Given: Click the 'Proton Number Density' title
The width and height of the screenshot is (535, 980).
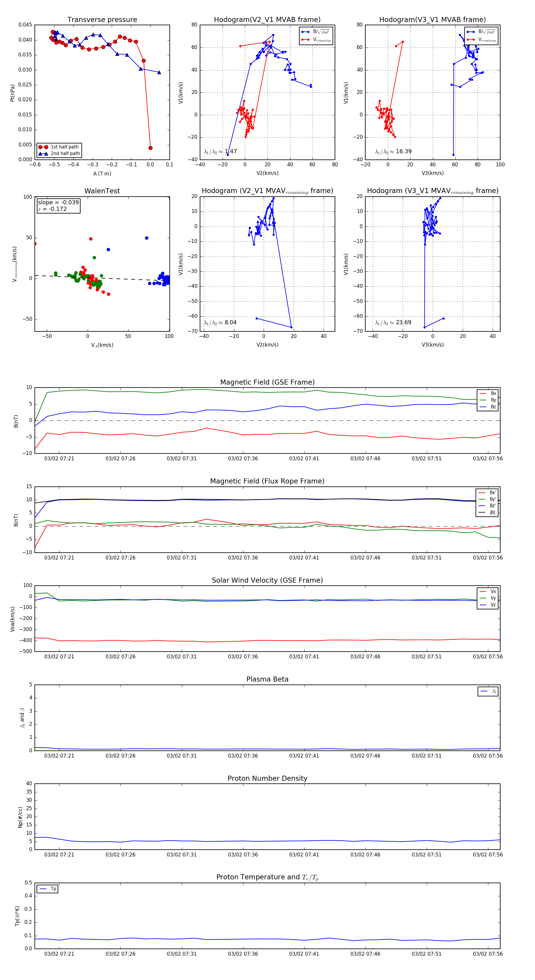Looking at the screenshot, I should pos(267,778).
